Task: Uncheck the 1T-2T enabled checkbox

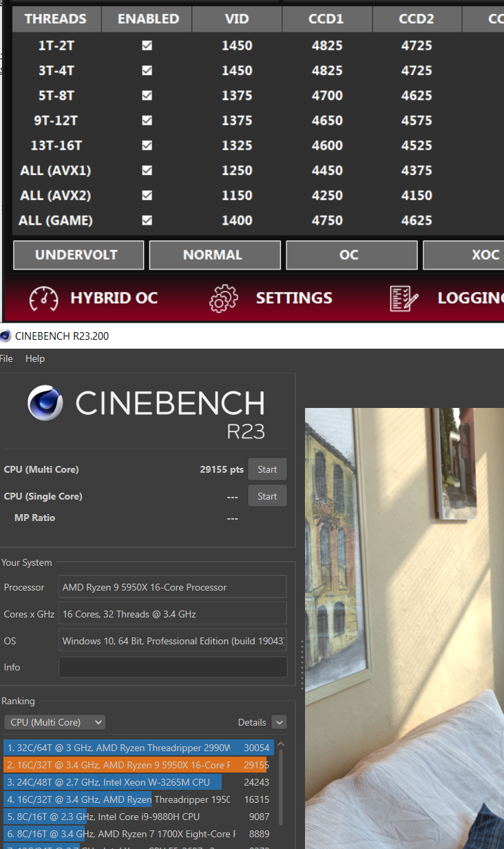Action: 147,46
